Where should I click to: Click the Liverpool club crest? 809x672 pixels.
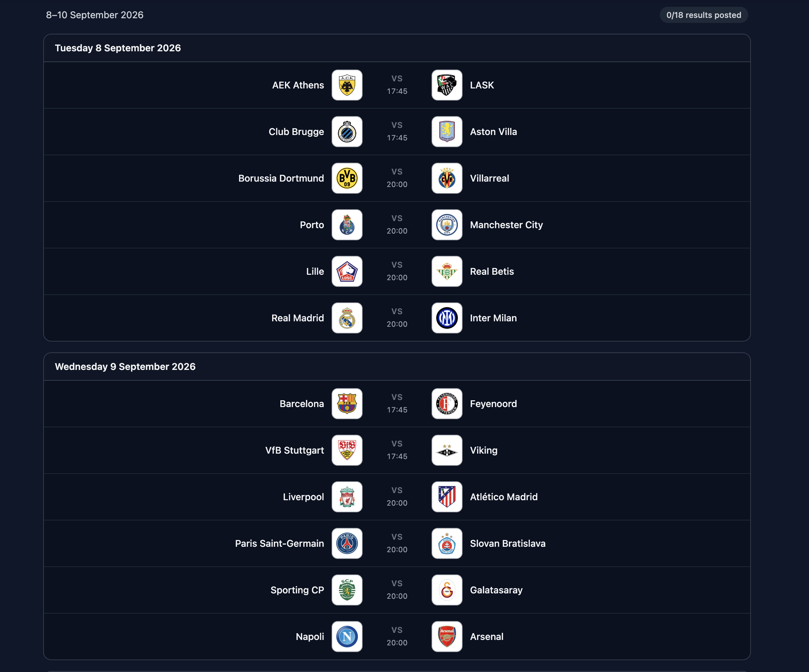click(x=347, y=497)
